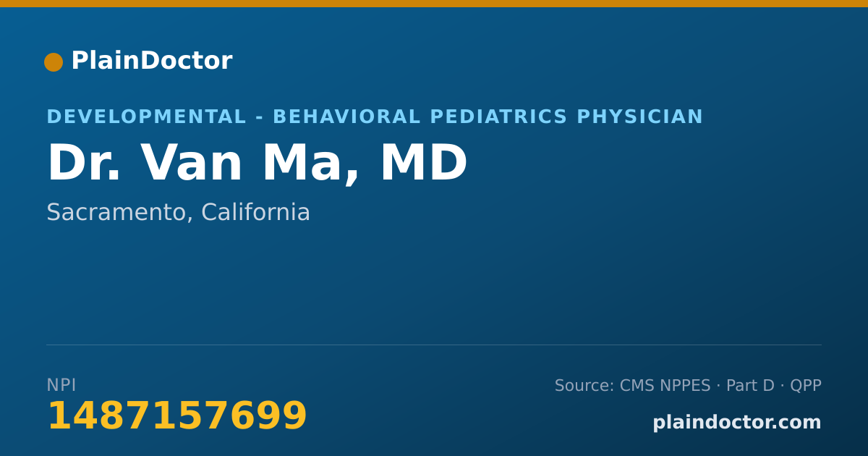Select the NPI number 1487157699
This screenshot has width=868, height=456.
(177, 417)
